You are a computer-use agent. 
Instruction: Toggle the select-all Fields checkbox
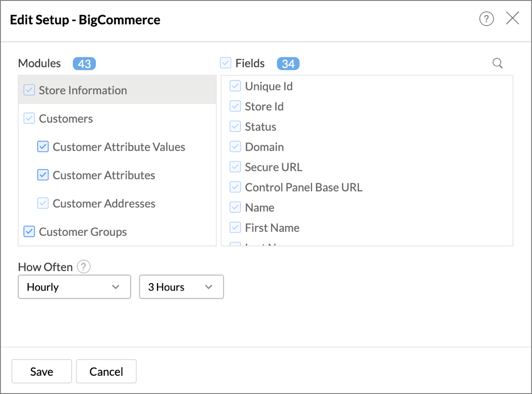point(226,64)
